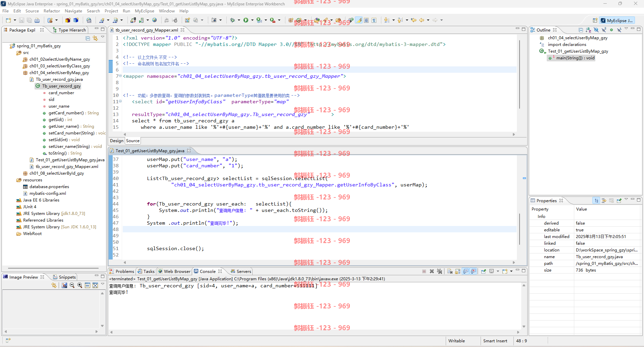Screen dimensions: 644x347
Task: Open the New wizard dropdown arrow
Action: click(x=15, y=20)
